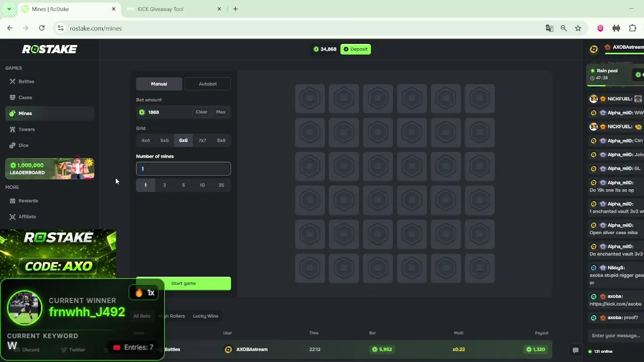Click Start game button
The image size is (644, 362).
[x=183, y=284]
